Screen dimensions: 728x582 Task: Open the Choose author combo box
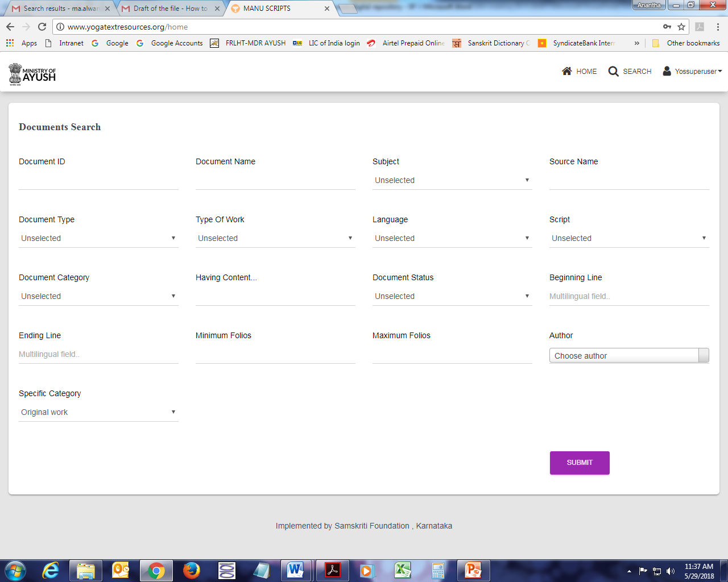pos(628,356)
